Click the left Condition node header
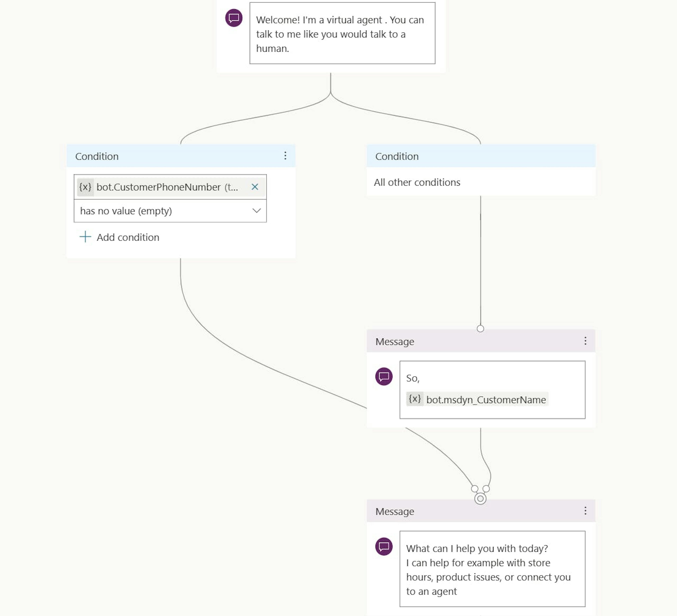Image resolution: width=677 pixels, height=616 pixels. [x=181, y=156]
